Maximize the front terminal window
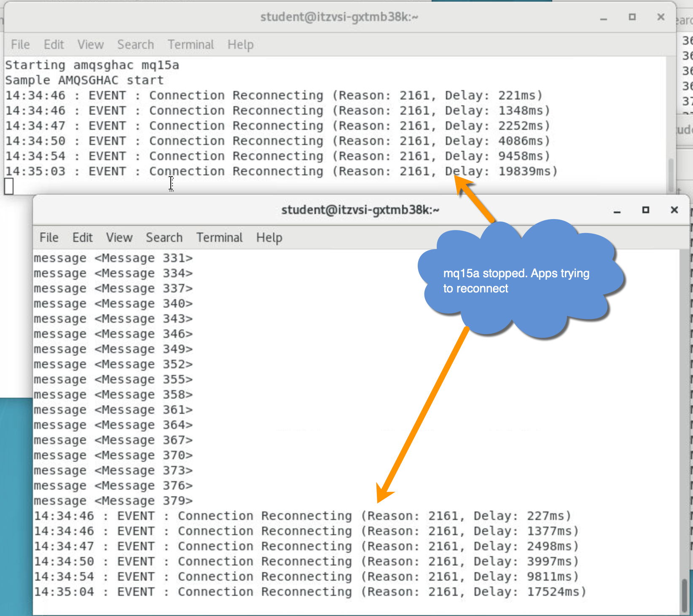Screen dimensions: 693x616 tap(645, 210)
